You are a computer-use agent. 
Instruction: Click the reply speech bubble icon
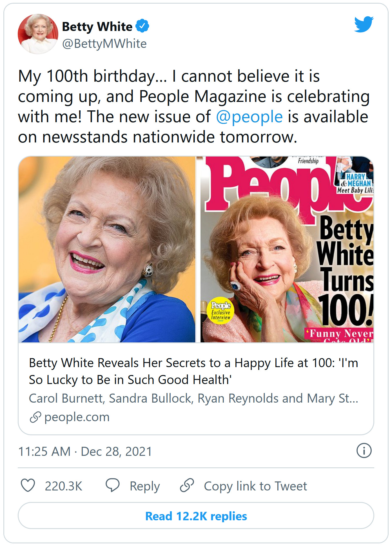[x=113, y=485]
